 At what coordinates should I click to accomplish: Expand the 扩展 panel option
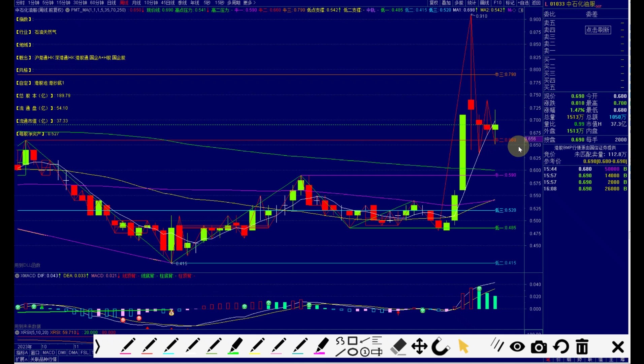21,359
